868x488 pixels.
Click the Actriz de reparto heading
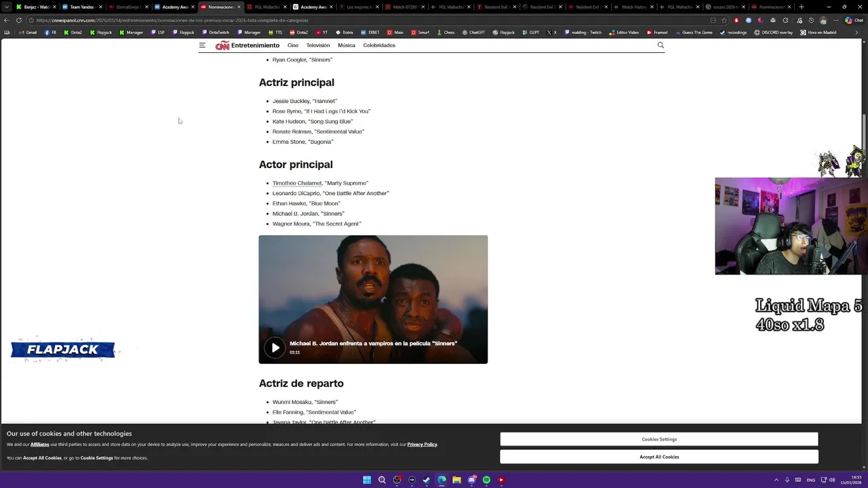click(x=301, y=384)
